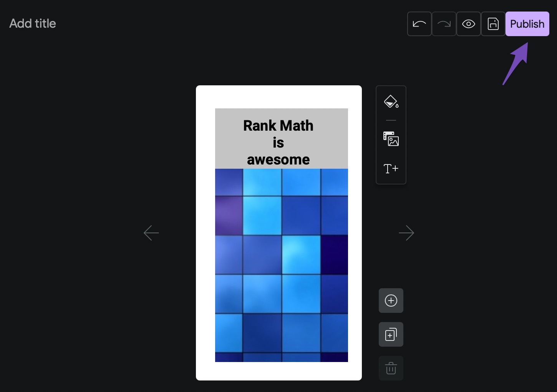Go to previous page with left arrow

(151, 233)
